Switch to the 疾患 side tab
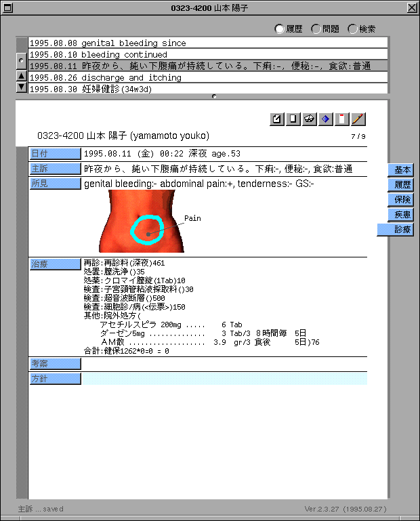The width and height of the screenshot is (420, 521). tap(402, 215)
